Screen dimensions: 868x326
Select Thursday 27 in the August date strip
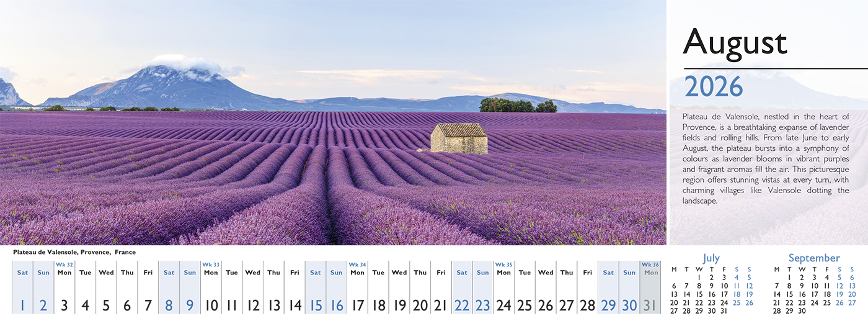[567, 287]
